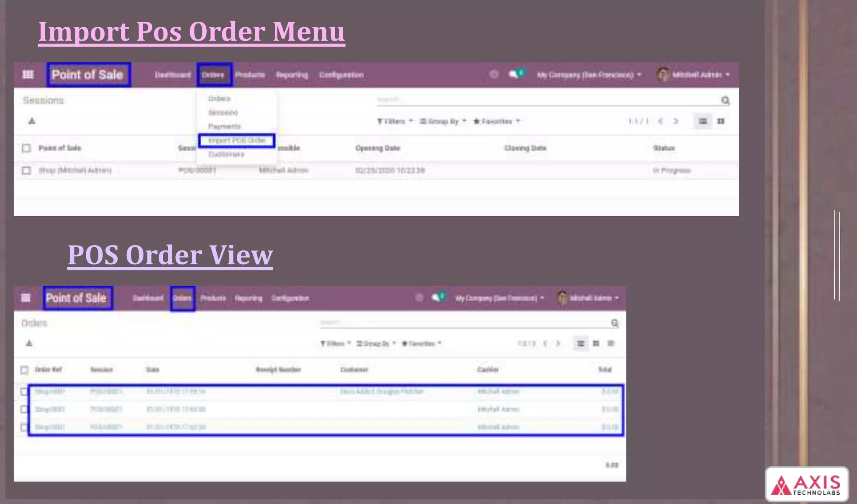Screen dimensions: 857x504
Task: Choose Payments from Orders dropdown
Action: [225, 126]
